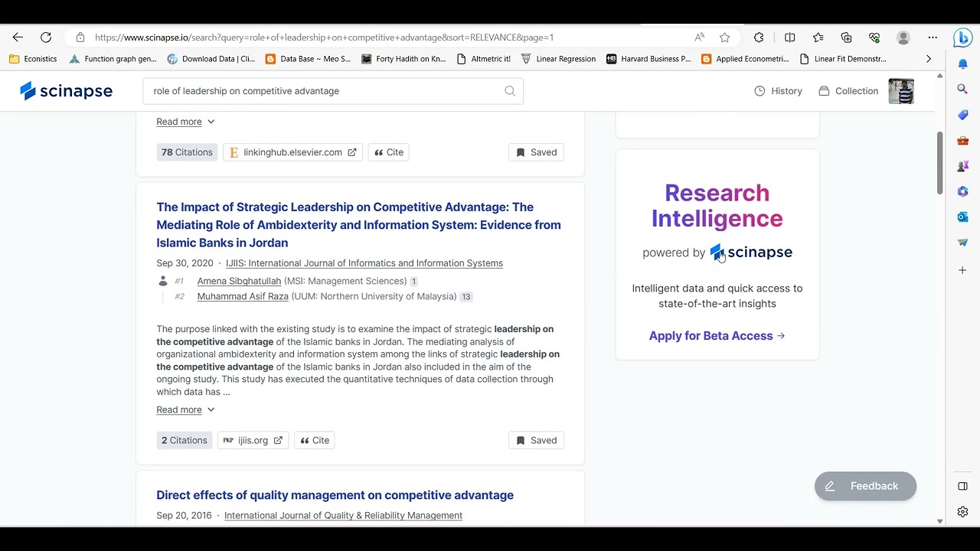Image resolution: width=980 pixels, height=551 pixels.
Task: Click the user profile photo
Action: pos(901,91)
